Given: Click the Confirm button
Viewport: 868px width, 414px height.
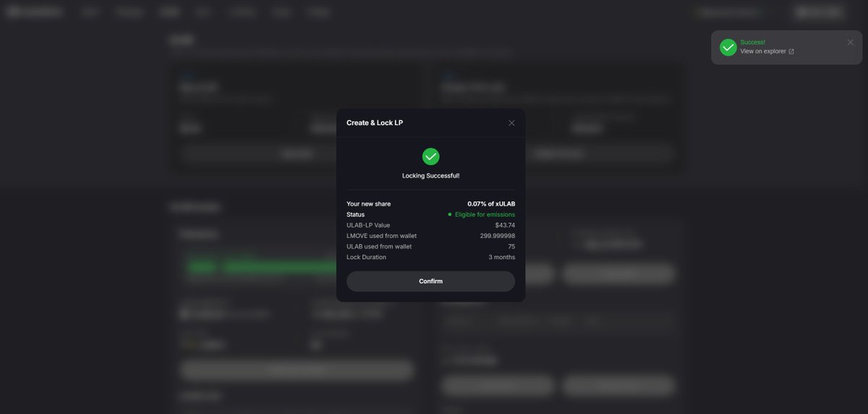Looking at the screenshot, I should pyautogui.click(x=431, y=282).
